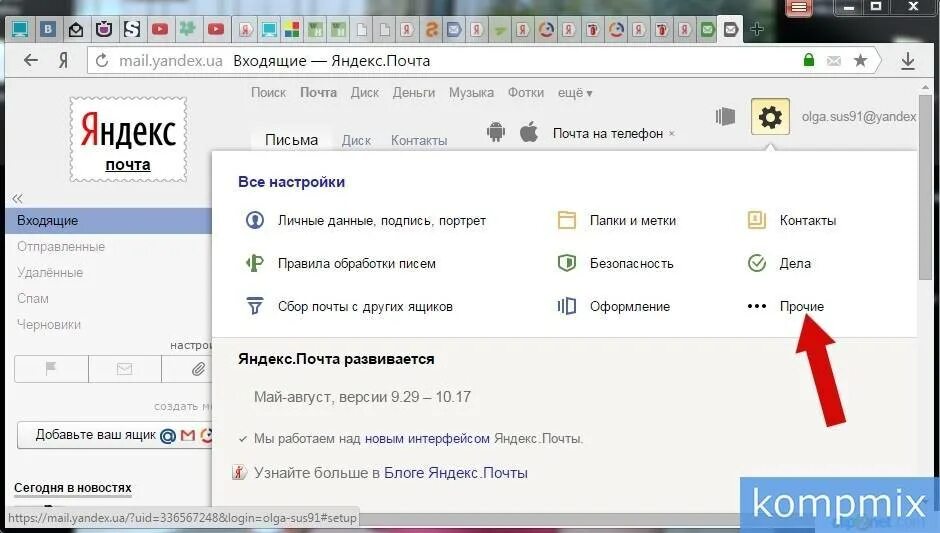Screen dimensions: 940x533
Task: Open the four colored squares tab
Action: [x=292, y=29]
